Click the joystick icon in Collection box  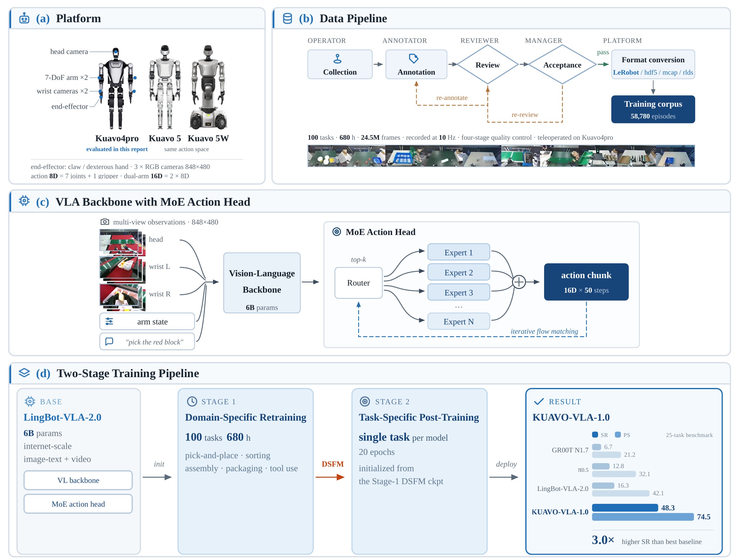coord(337,59)
